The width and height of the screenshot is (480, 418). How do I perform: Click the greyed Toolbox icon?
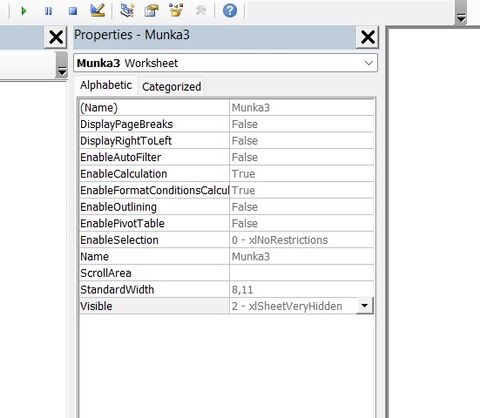click(x=201, y=10)
